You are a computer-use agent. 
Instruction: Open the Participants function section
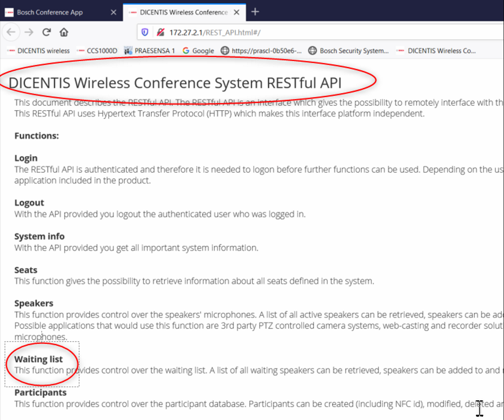tap(41, 393)
